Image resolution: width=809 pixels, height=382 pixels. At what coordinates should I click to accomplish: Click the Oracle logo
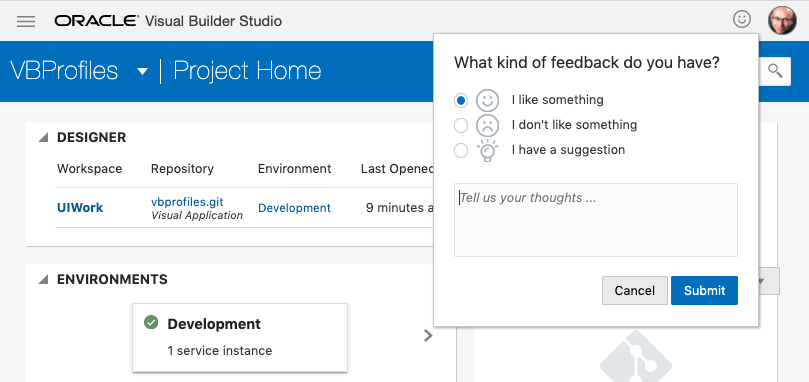tap(96, 21)
